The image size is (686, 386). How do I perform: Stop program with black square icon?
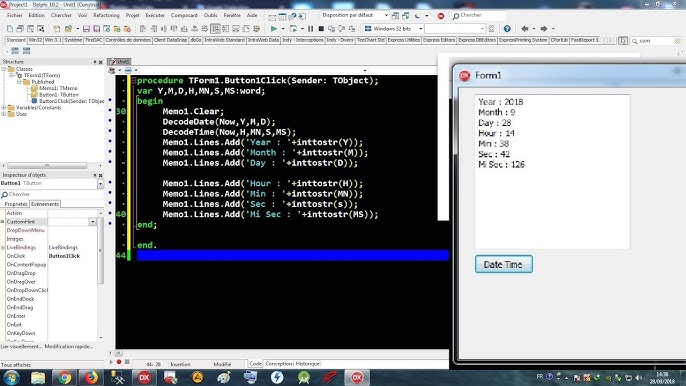click(x=321, y=28)
